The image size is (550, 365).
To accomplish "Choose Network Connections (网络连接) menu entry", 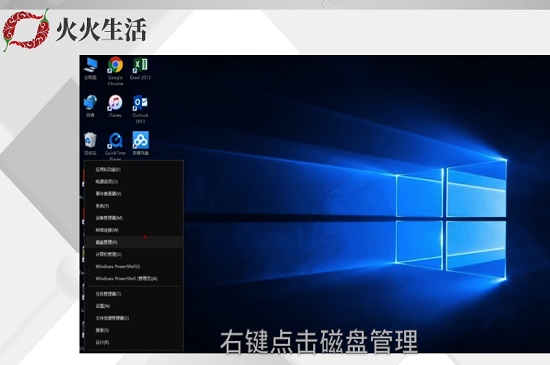I will [x=134, y=230].
